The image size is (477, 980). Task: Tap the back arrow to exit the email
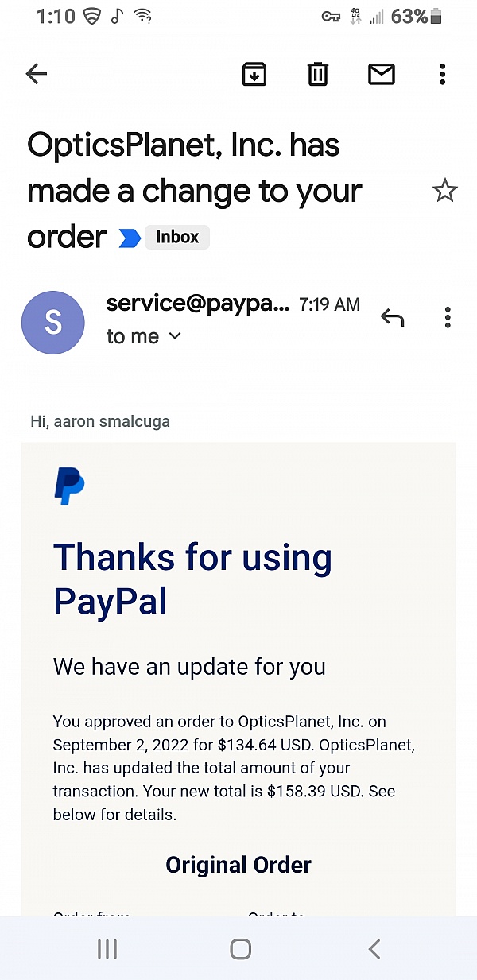pos(37,75)
